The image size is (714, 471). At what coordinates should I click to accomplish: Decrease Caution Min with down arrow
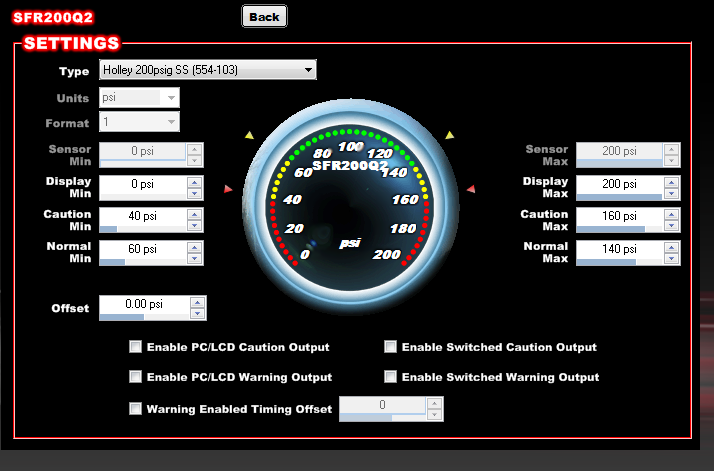[x=196, y=225]
